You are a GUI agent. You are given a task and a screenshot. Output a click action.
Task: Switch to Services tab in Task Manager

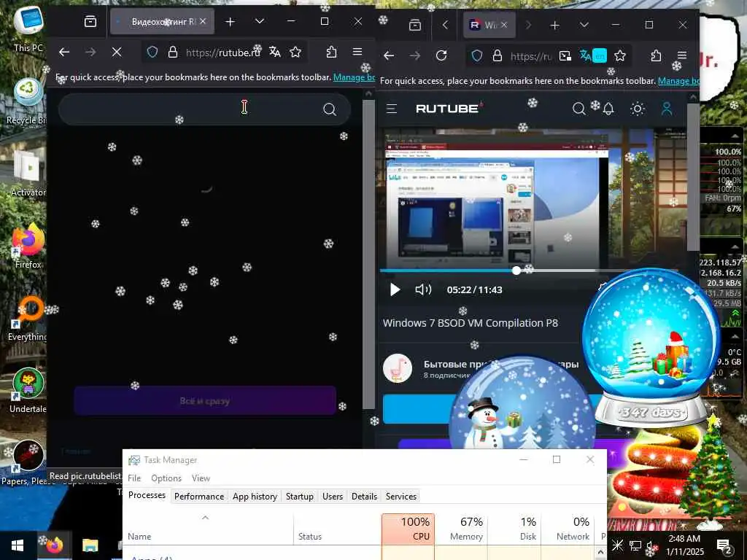coord(401,496)
